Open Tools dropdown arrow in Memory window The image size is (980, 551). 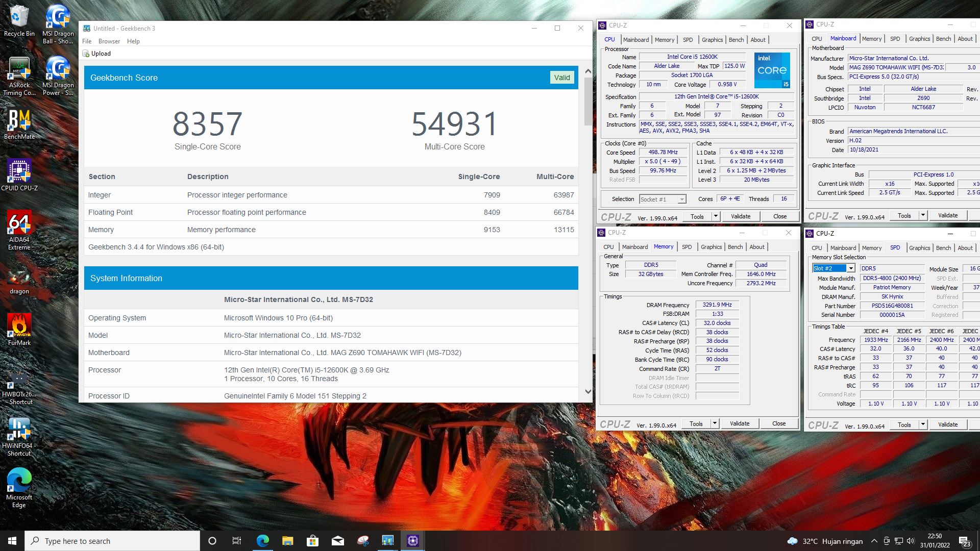715,423
